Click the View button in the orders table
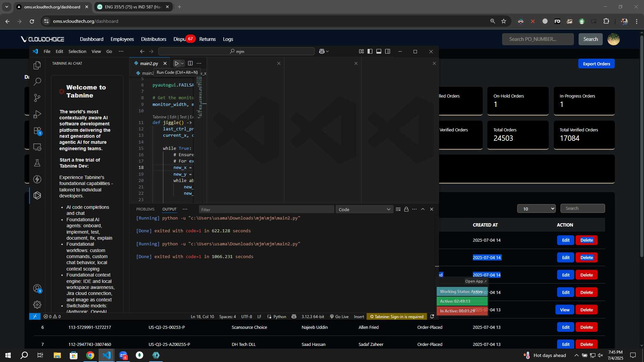Screen dimensions: 644x362 point(565,310)
